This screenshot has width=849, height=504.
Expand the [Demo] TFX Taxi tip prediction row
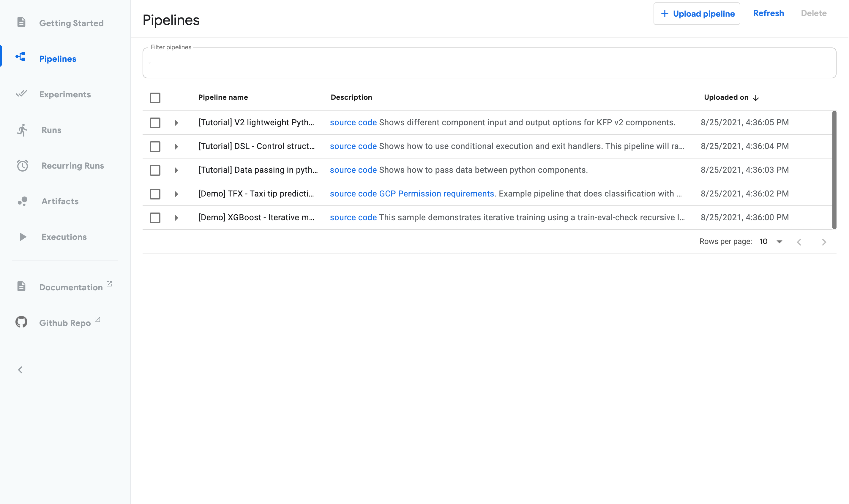177,194
